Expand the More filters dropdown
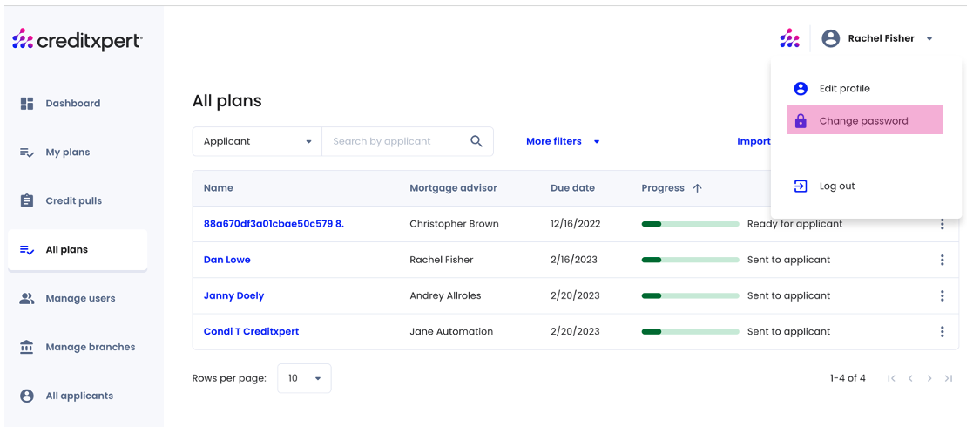This screenshot has width=980, height=427. tap(563, 141)
